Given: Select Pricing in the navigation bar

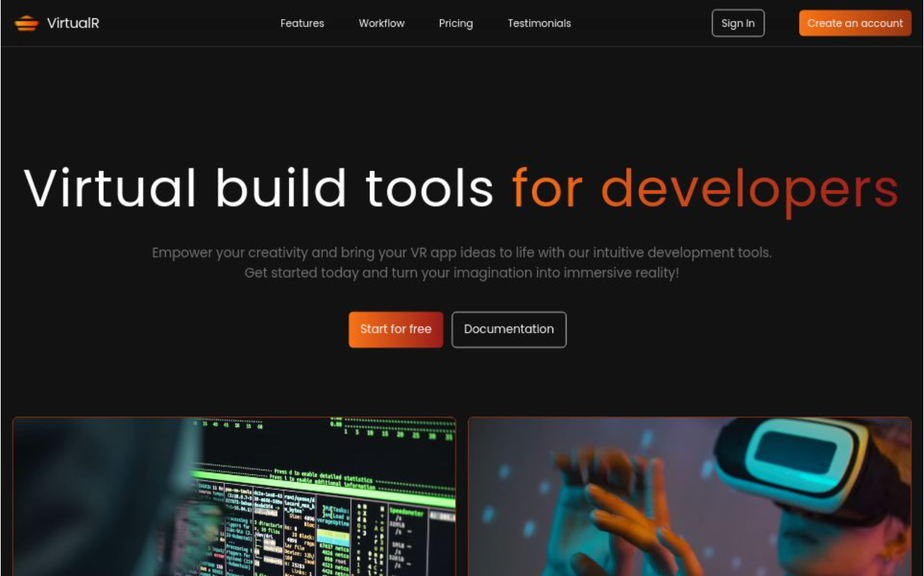Looking at the screenshot, I should [x=456, y=23].
